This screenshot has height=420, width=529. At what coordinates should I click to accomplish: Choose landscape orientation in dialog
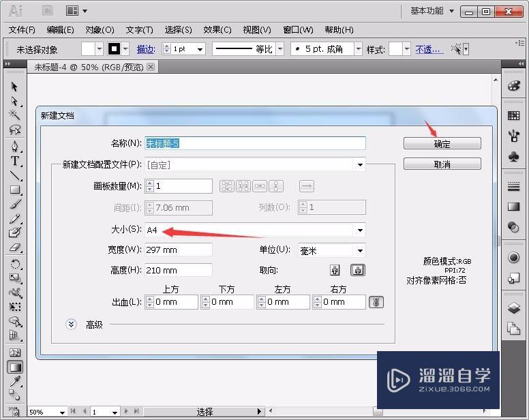click(358, 270)
